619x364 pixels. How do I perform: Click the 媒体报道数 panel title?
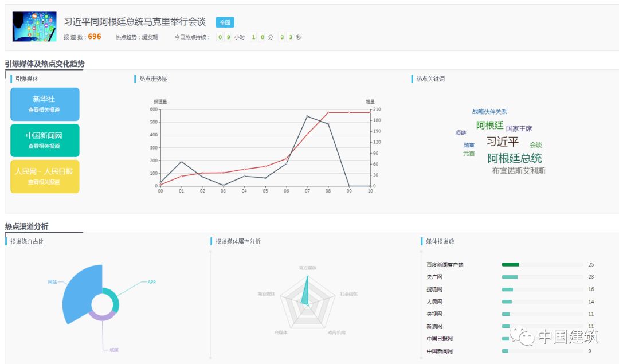(x=440, y=241)
